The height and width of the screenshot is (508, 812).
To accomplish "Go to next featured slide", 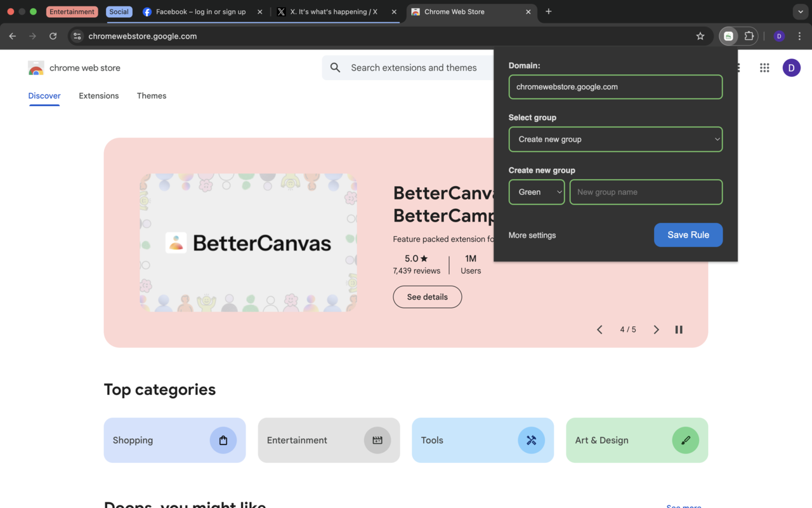I will [x=656, y=330].
